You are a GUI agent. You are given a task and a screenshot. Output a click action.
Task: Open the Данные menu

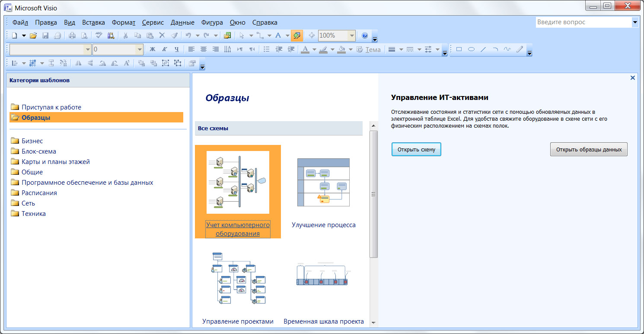click(182, 22)
